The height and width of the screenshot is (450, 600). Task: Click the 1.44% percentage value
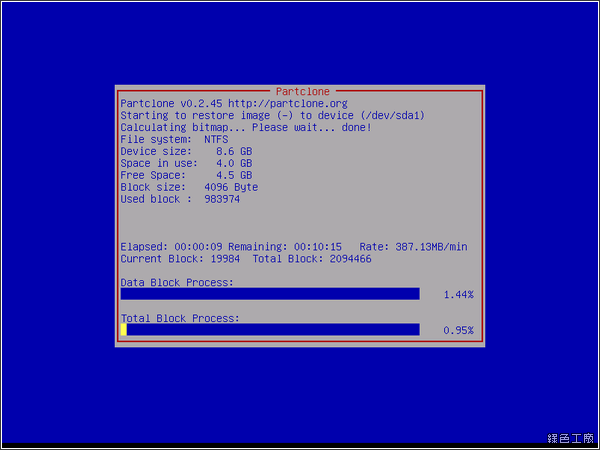pyautogui.click(x=458, y=295)
